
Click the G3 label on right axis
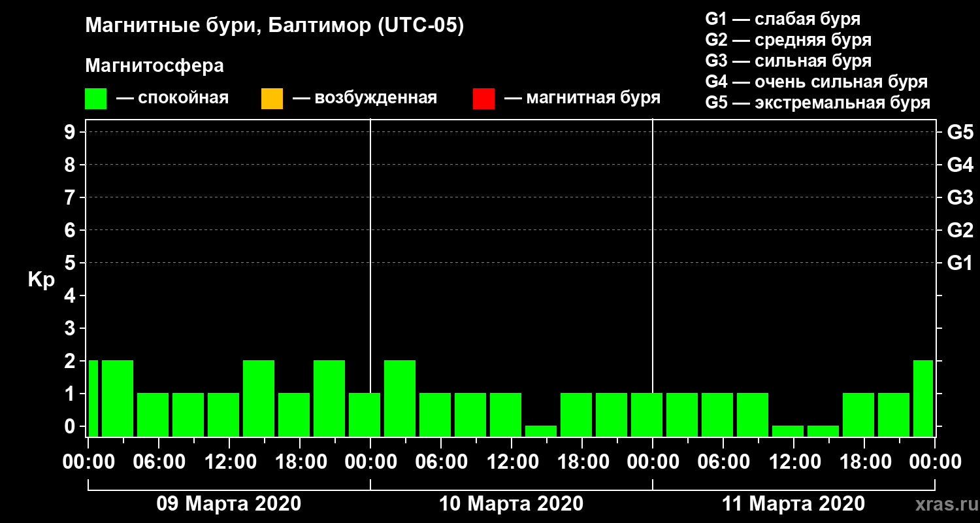[960, 197]
